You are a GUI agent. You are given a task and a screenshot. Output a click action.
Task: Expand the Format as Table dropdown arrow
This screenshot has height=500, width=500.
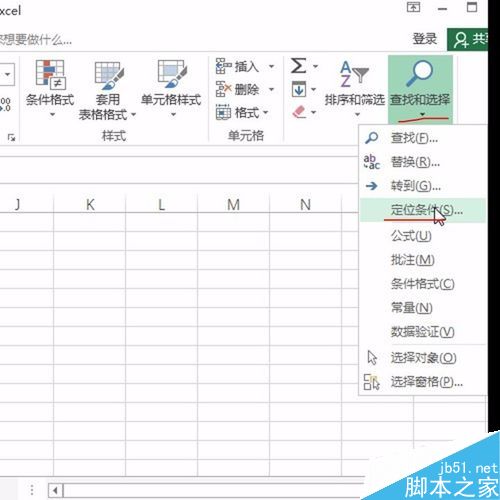pyautogui.click(x=133, y=114)
